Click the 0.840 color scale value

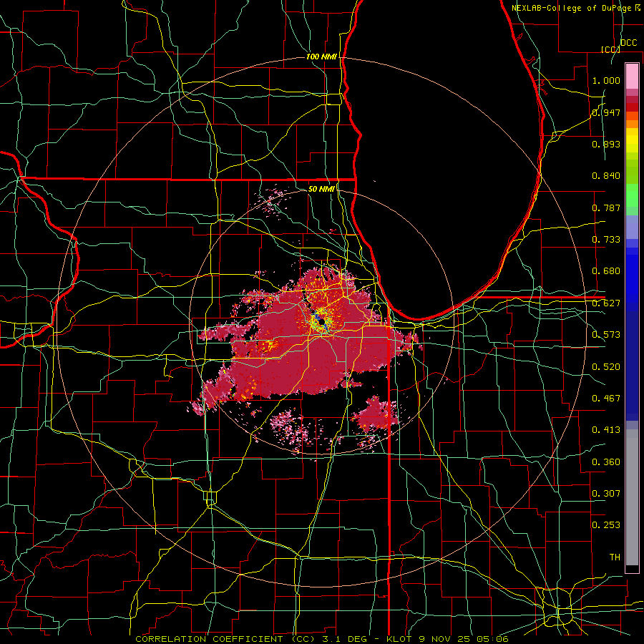[x=606, y=176]
